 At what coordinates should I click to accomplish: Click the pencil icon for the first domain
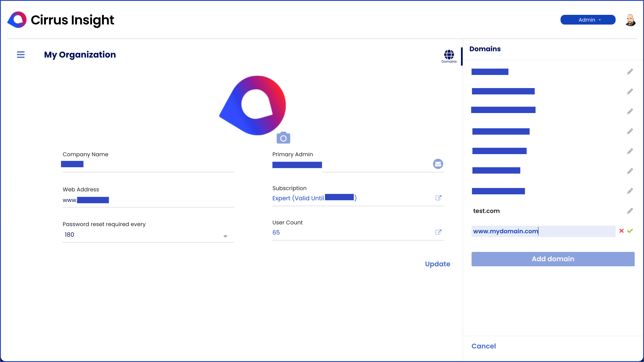click(x=630, y=72)
